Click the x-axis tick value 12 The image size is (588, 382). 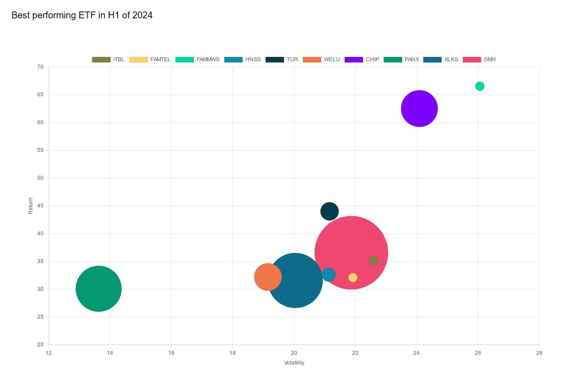(x=49, y=353)
